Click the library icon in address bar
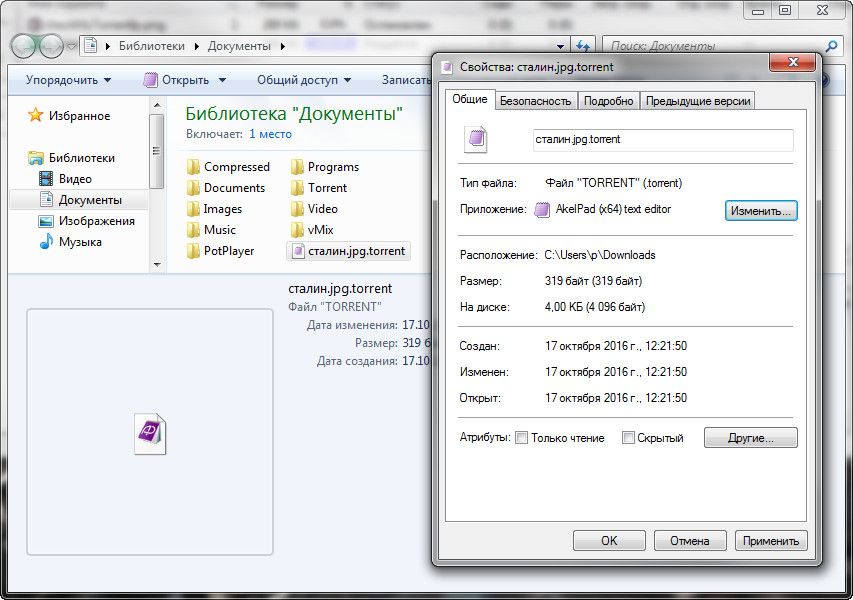The height and width of the screenshot is (600, 853). point(91,45)
